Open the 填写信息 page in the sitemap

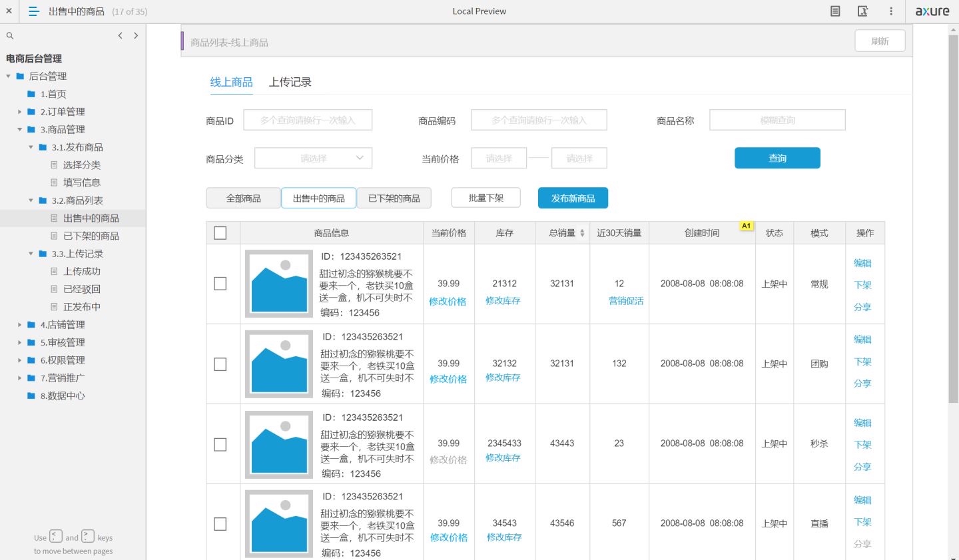[x=82, y=182]
